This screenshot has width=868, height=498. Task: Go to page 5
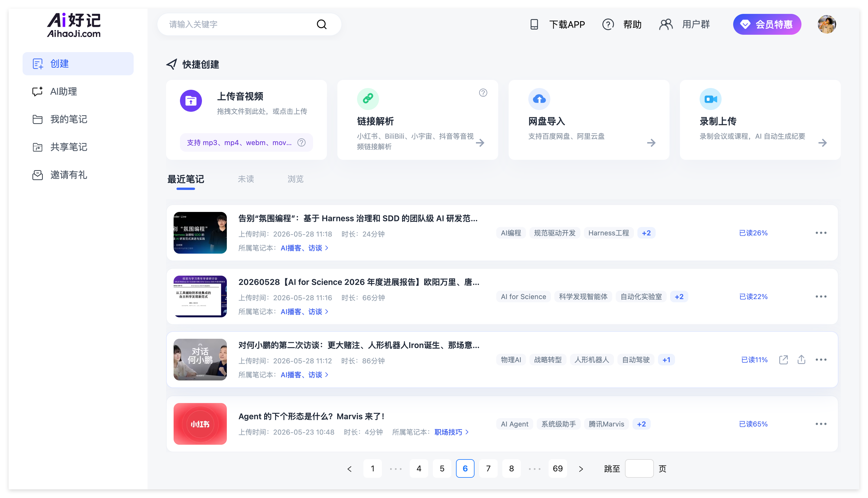coord(442,468)
